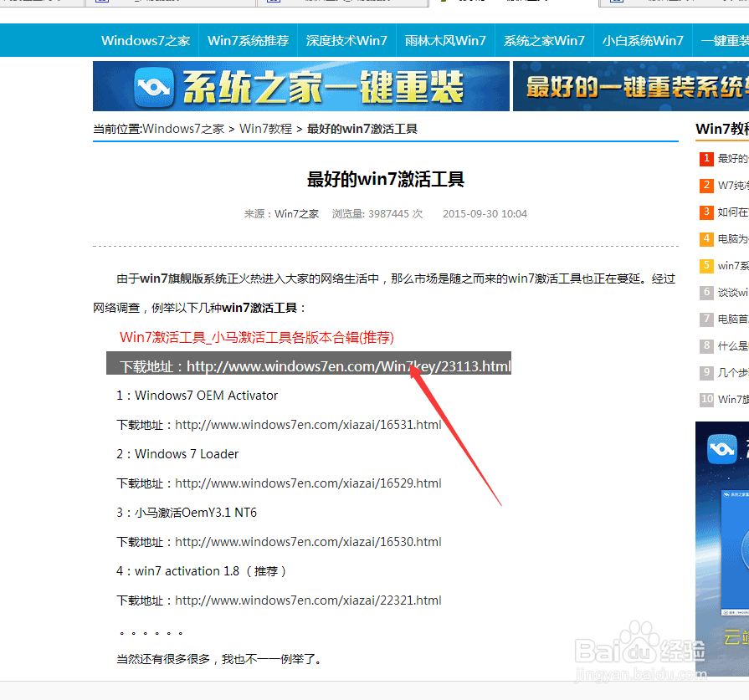749x700 pixels.
Task: Open sidebar article starting with Win7旗
Action: point(733,399)
